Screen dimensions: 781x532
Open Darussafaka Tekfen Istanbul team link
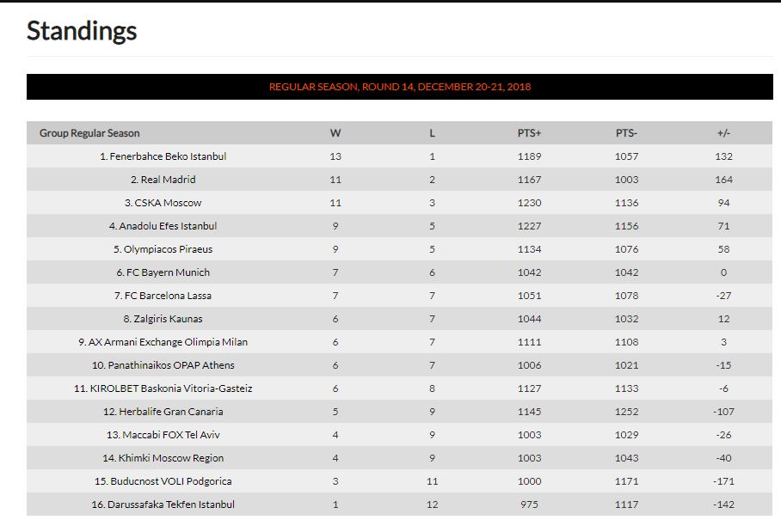171,504
